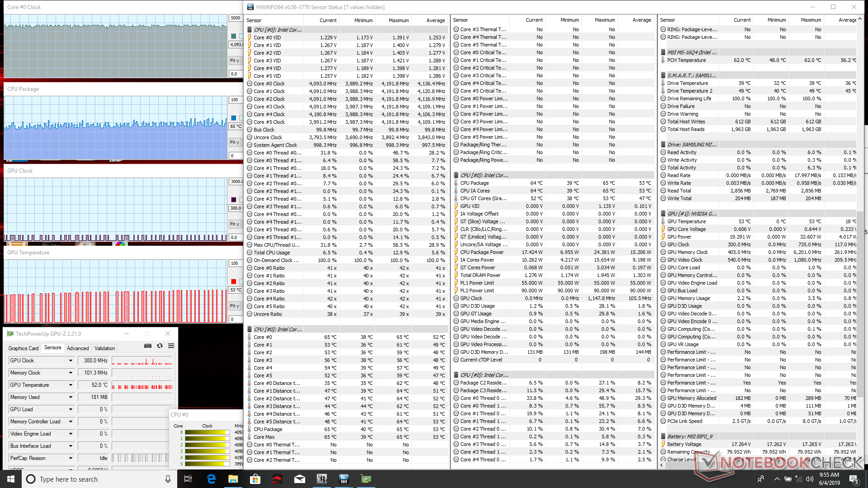
Task: Click the GPU-Z screenshot camera icon
Action: (148, 346)
